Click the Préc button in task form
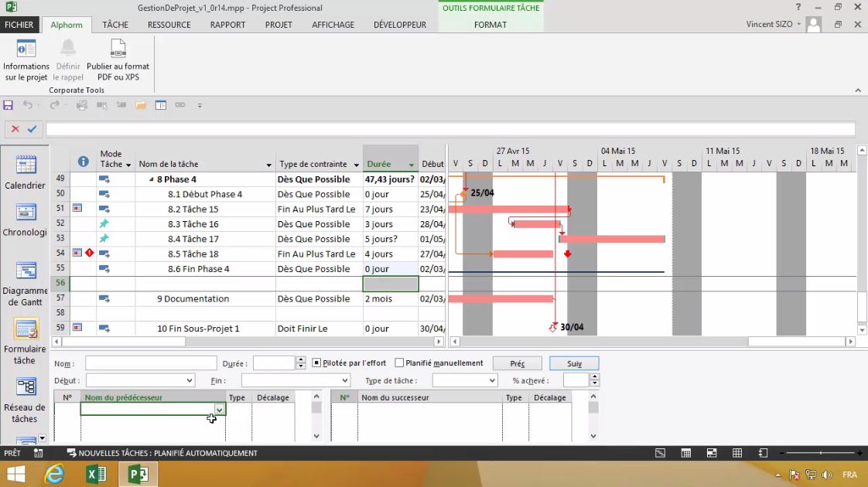Viewport: 868px width, 487px height. (x=517, y=363)
